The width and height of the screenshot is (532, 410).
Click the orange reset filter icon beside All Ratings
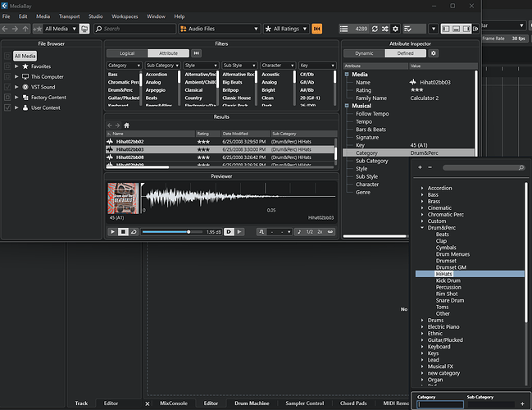coord(317,29)
